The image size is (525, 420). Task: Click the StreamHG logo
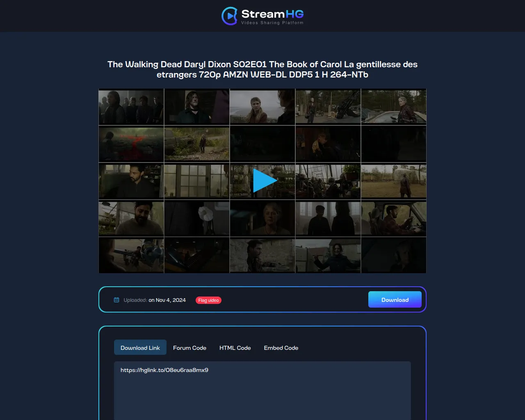pos(262,16)
